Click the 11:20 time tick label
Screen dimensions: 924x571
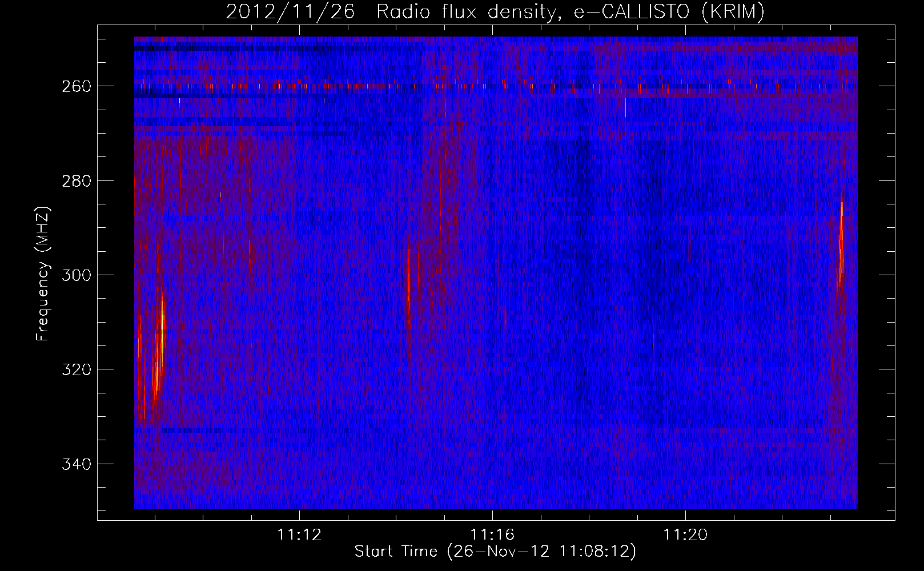pyautogui.click(x=685, y=535)
